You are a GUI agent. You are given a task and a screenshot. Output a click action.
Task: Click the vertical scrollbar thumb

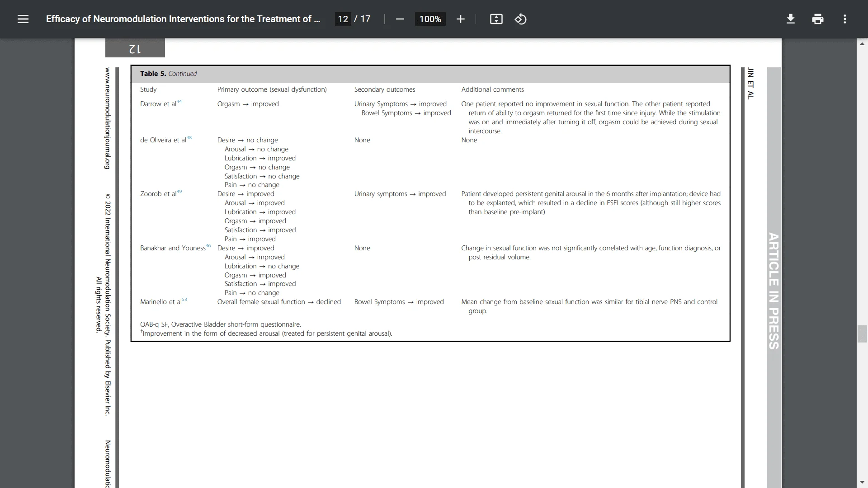pos(862,334)
